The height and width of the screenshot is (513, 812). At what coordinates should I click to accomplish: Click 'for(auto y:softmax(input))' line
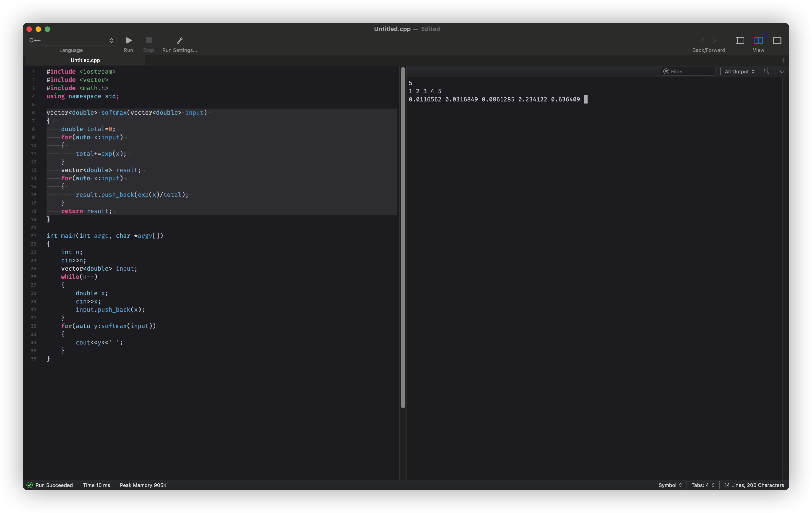(x=109, y=326)
